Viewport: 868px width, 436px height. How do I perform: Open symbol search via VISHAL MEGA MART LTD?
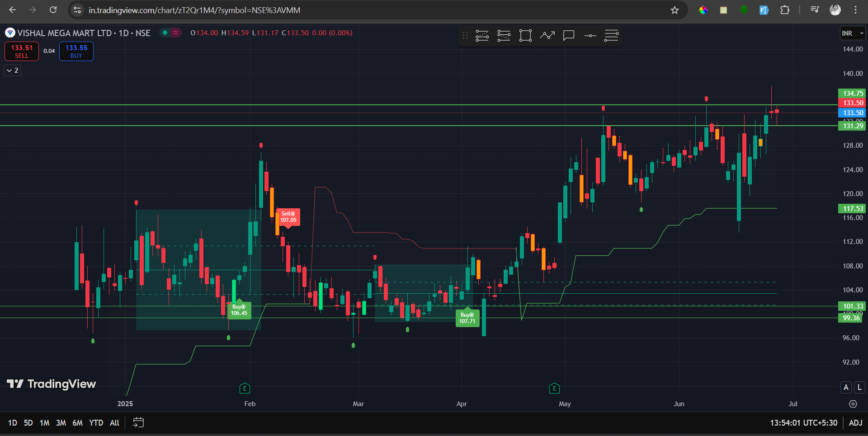64,33
